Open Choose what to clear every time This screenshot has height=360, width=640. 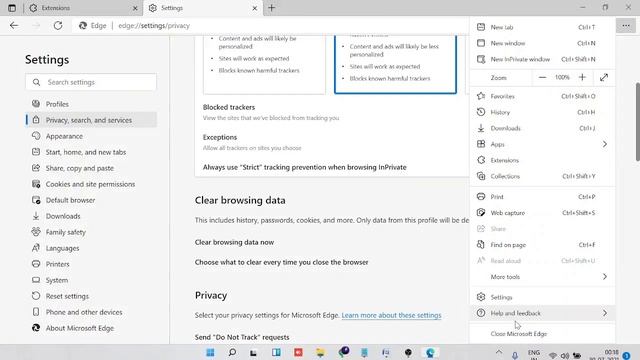pos(281,262)
